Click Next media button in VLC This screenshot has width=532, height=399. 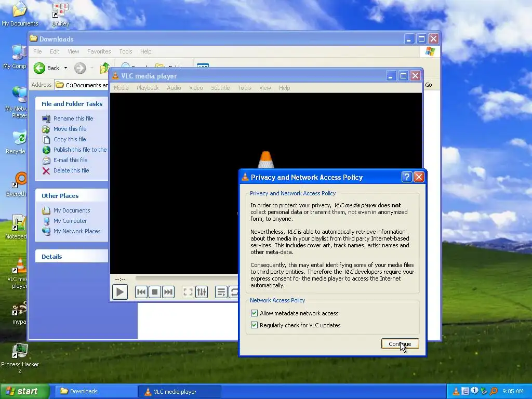(168, 292)
